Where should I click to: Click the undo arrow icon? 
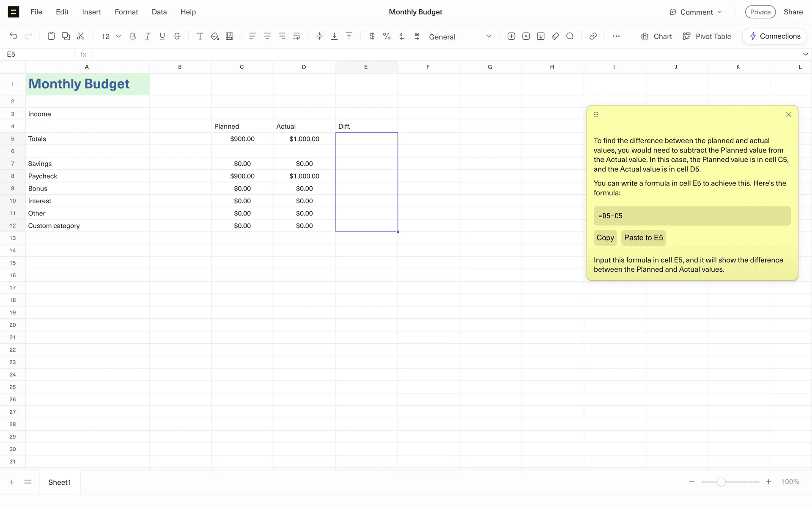coord(14,36)
